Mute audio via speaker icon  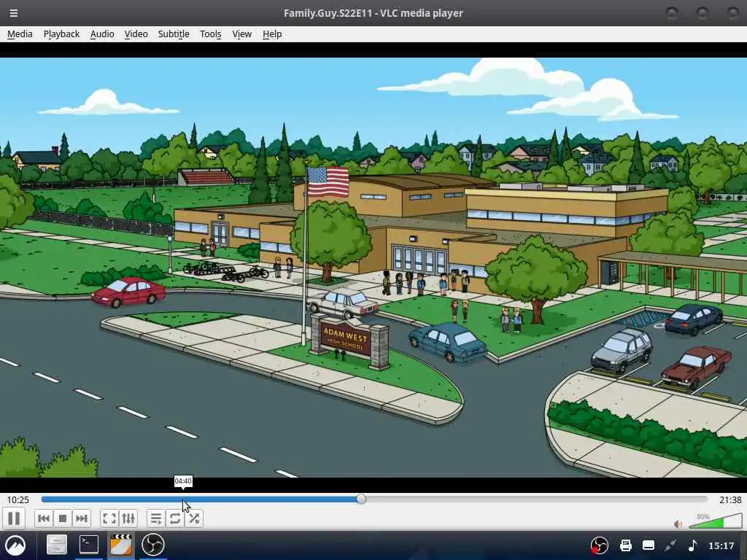click(678, 524)
